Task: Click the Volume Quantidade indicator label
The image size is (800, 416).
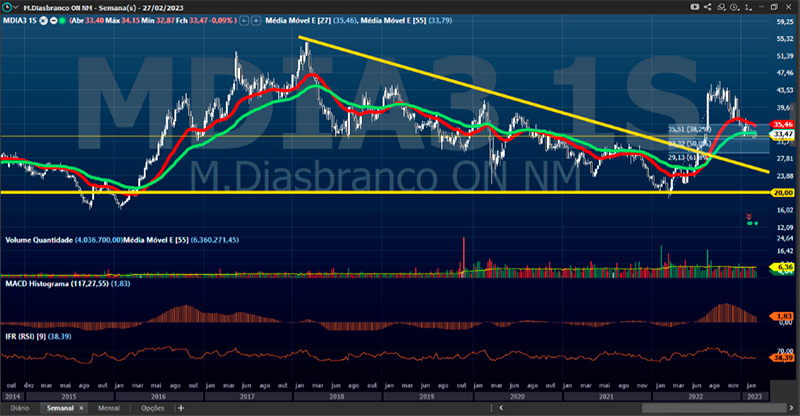Action: tap(39, 240)
